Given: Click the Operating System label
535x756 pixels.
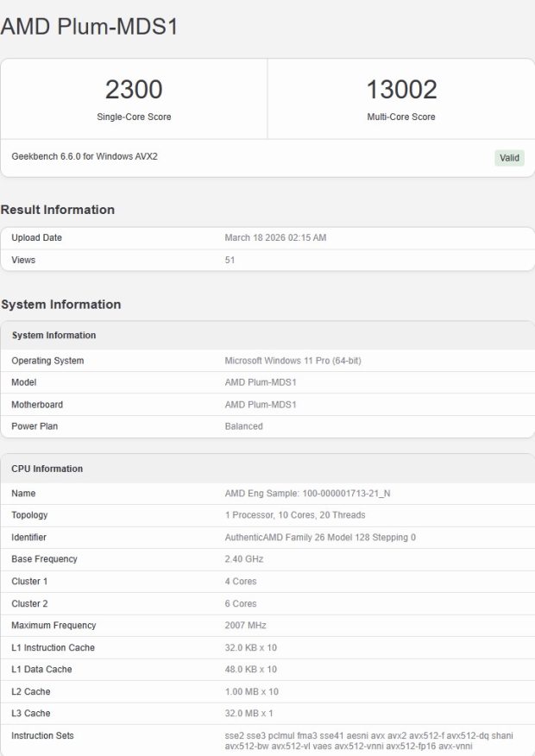Looking at the screenshot, I should pos(47,361).
